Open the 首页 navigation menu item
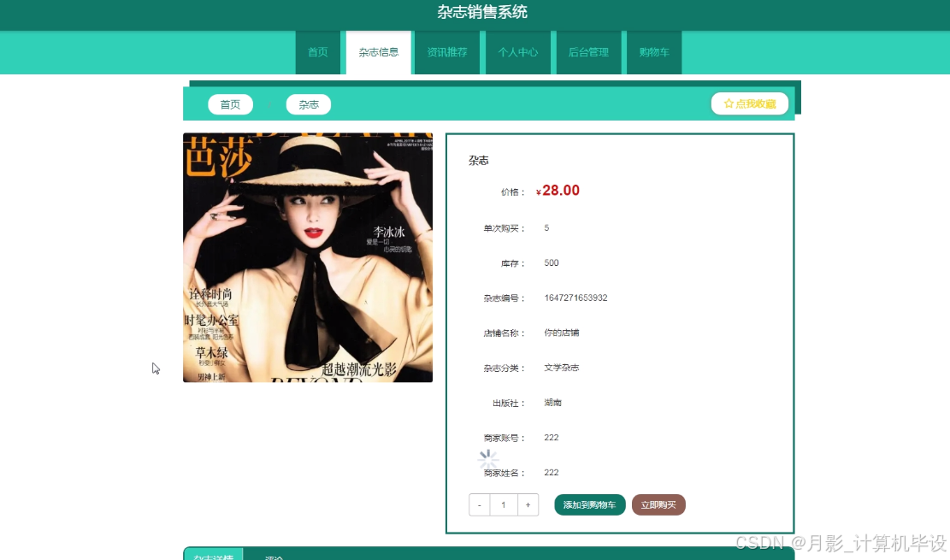 [x=317, y=52]
